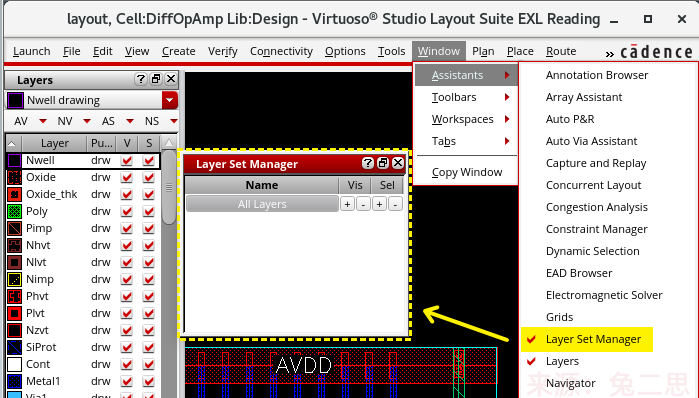This screenshot has width=699, height=398.
Task: Open the Connectivity menu
Action: pos(281,51)
